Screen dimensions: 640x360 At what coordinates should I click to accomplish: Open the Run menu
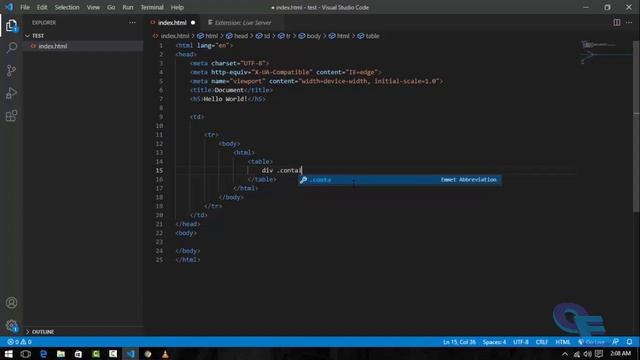pyautogui.click(x=128, y=7)
